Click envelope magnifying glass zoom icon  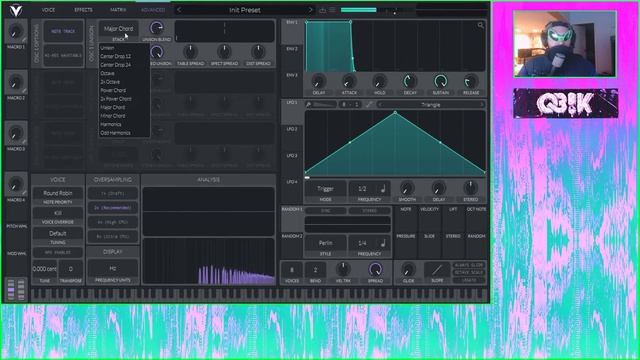coord(480,25)
